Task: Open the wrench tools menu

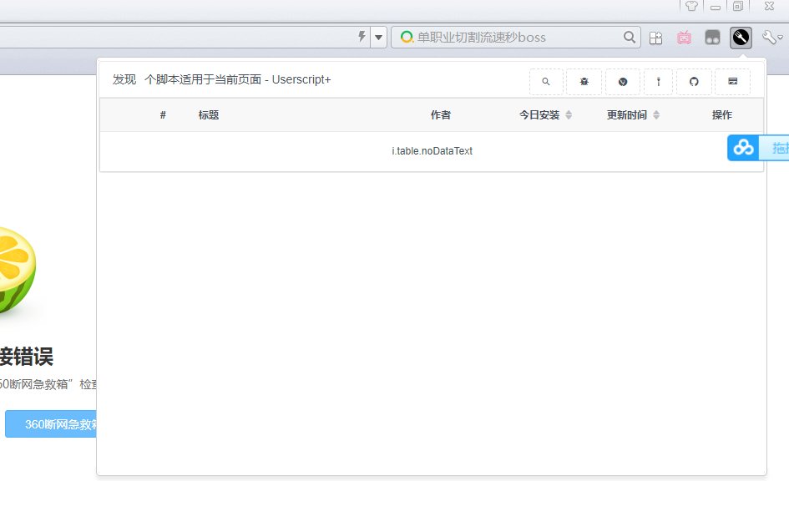Action: pyautogui.click(x=771, y=38)
